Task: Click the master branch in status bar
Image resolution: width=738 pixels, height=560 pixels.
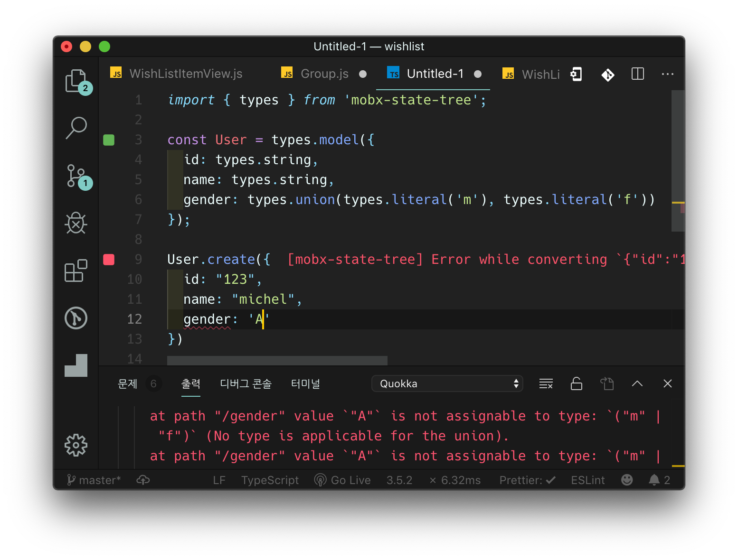Action: [x=94, y=480]
